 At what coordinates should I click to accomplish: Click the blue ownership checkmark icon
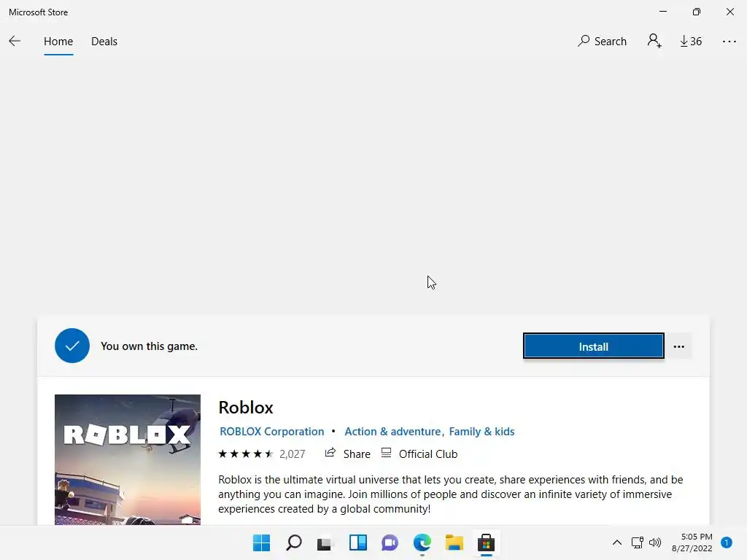click(72, 346)
